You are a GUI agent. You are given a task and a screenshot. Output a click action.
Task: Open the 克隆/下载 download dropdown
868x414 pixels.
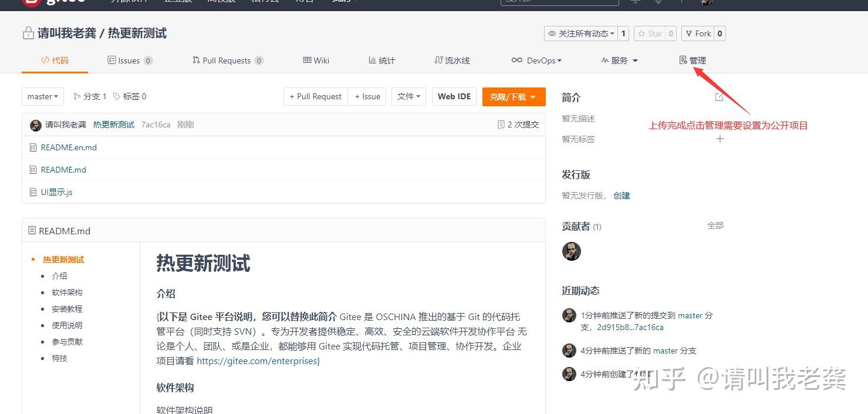pos(514,96)
